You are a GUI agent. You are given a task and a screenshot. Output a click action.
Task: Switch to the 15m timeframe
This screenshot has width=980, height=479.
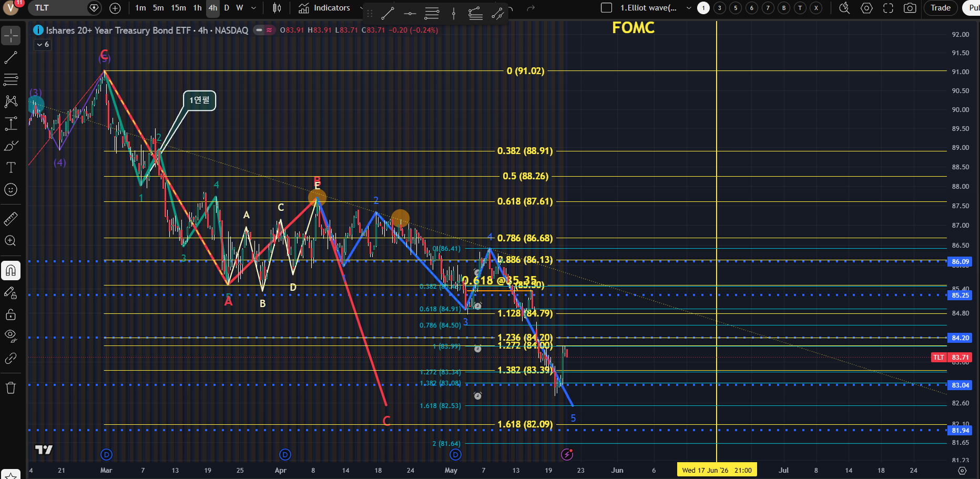click(178, 8)
